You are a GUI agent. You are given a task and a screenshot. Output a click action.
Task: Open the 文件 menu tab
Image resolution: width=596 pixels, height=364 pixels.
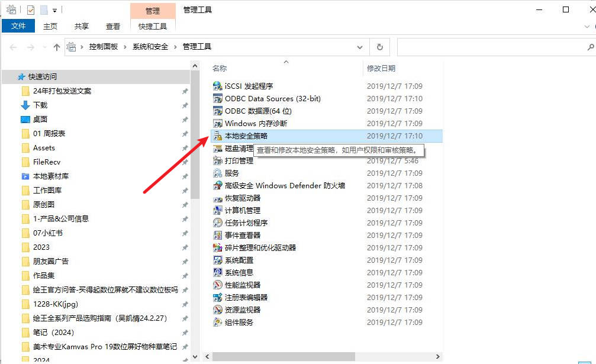(18, 26)
